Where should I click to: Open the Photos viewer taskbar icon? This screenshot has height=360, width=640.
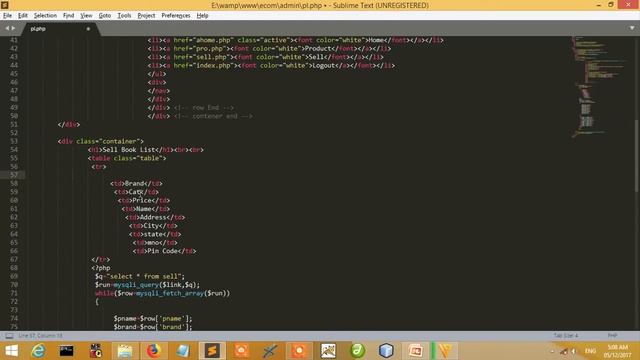(x=328, y=351)
